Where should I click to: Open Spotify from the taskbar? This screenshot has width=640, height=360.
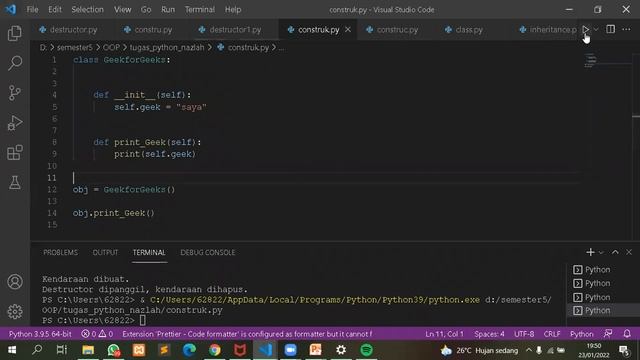tap(366, 350)
